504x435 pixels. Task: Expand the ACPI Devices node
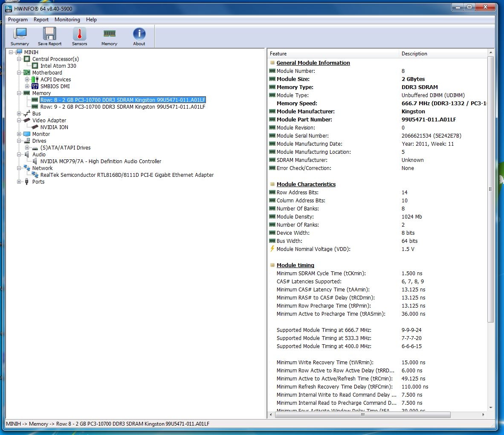[x=27, y=79]
